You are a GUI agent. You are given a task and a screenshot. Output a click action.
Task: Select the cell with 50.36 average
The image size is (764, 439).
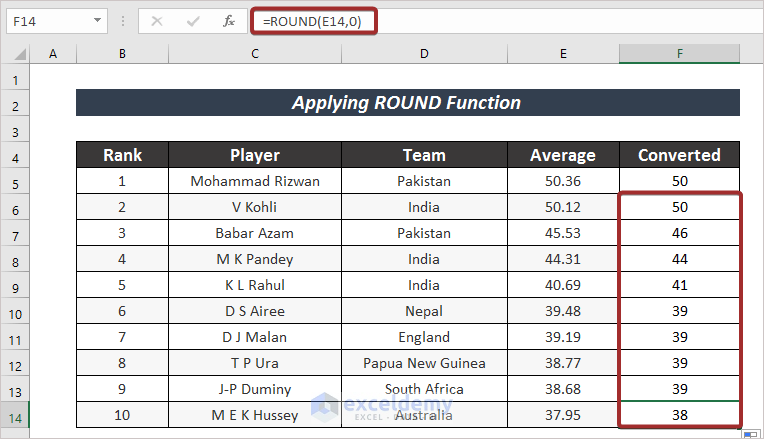pos(562,181)
